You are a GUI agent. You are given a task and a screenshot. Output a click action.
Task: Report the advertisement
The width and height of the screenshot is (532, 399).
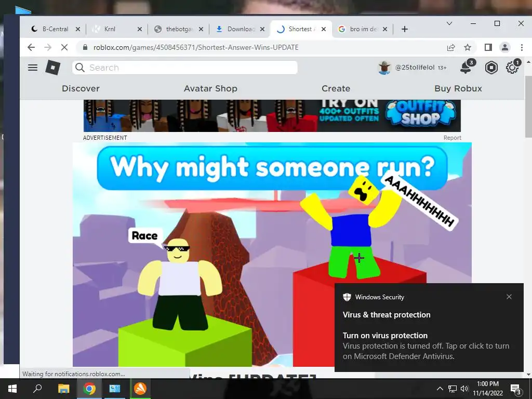pyautogui.click(x=453, y=138)
